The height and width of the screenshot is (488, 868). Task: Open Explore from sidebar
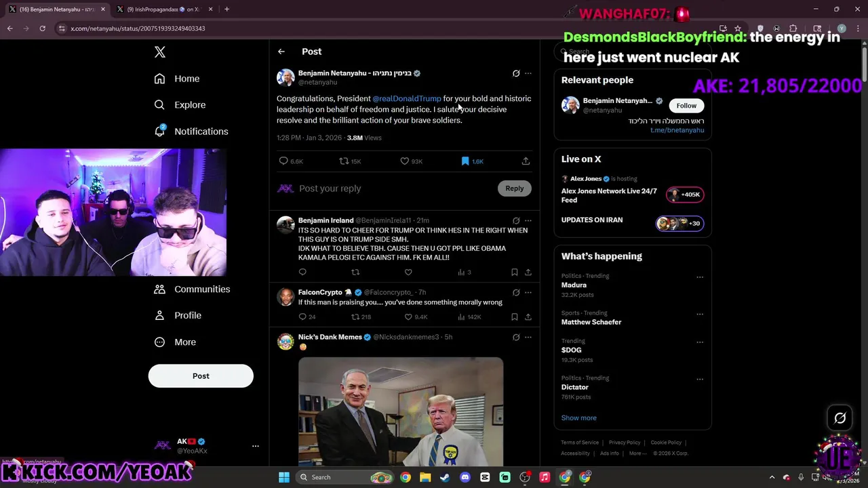point(179,105)
